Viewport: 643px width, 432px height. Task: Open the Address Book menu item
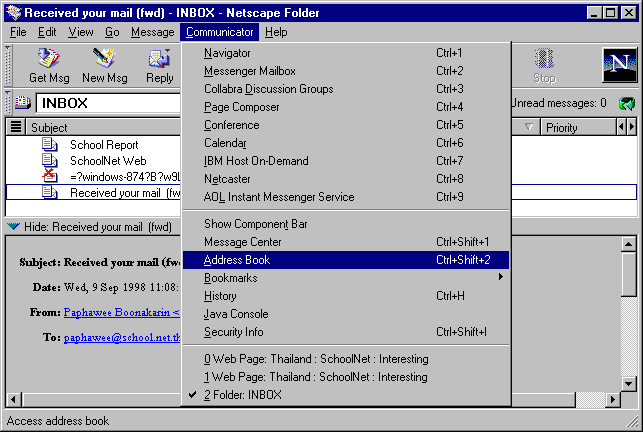[346, 260]
